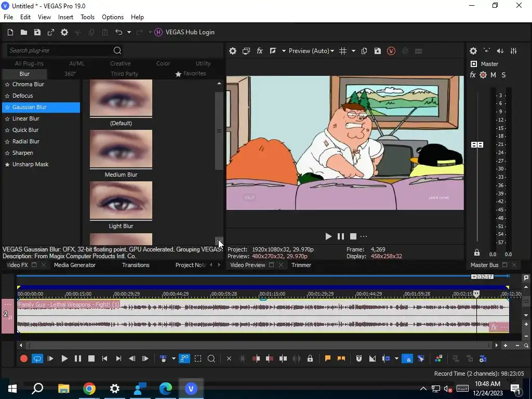Switch to the Trimmer tab
532x399 pixels.
coord(301,265)
